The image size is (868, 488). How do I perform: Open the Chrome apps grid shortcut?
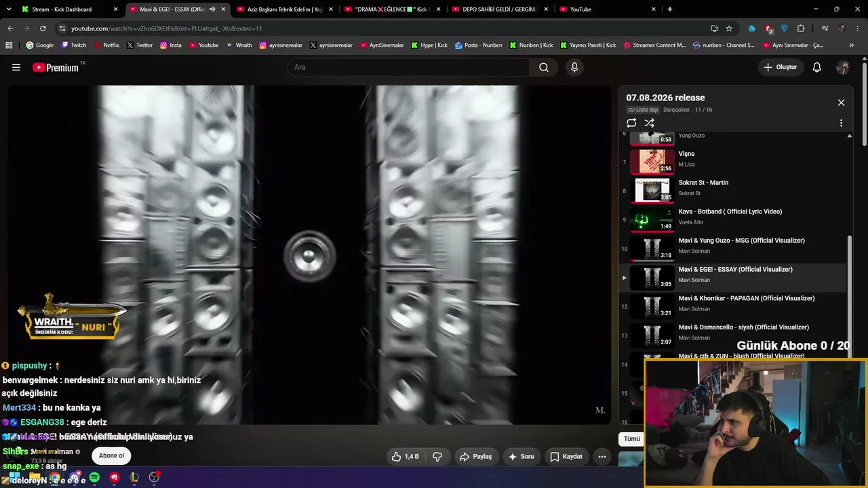(9, 45)
